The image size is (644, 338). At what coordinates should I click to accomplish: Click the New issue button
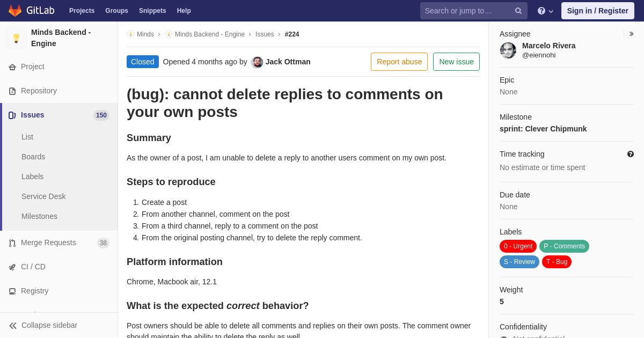(456, 62)
